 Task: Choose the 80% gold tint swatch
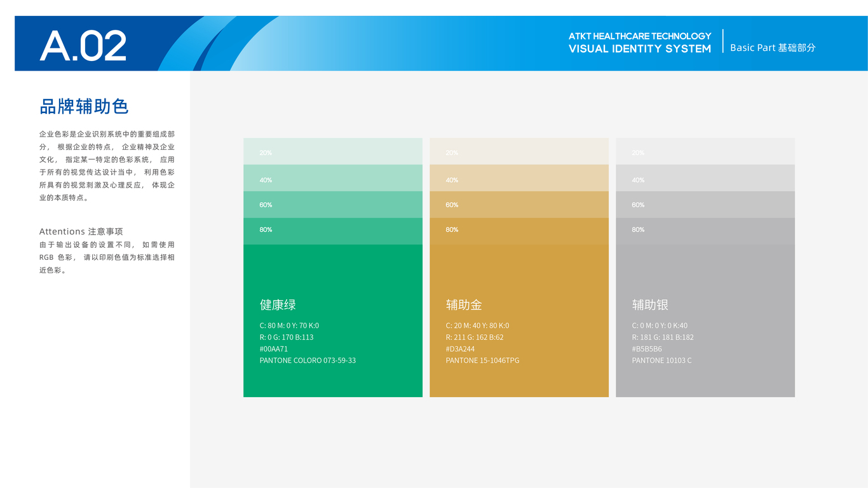519,231
